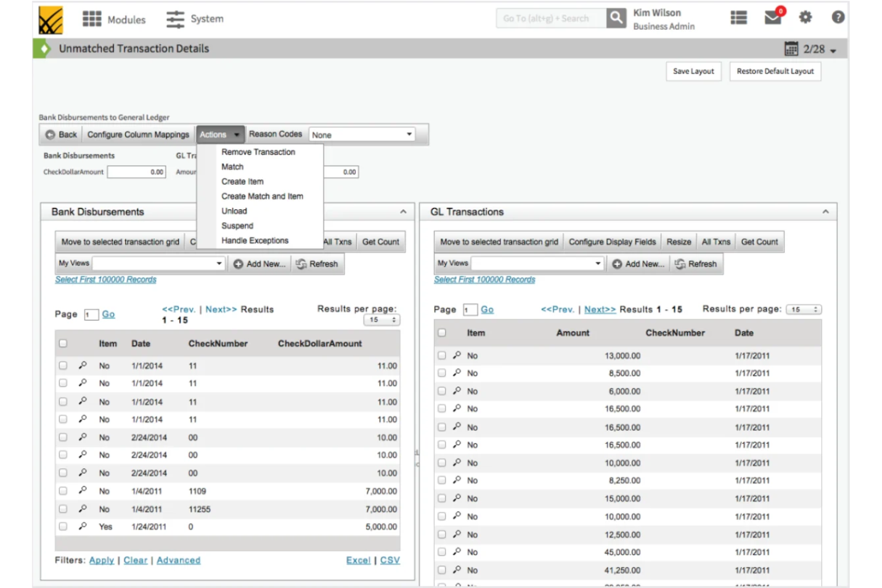Check the checkbox for the 13,000.00 GL transaction
Image resolution: width=882 pixels, height=588 pixels.
point(442,355)
